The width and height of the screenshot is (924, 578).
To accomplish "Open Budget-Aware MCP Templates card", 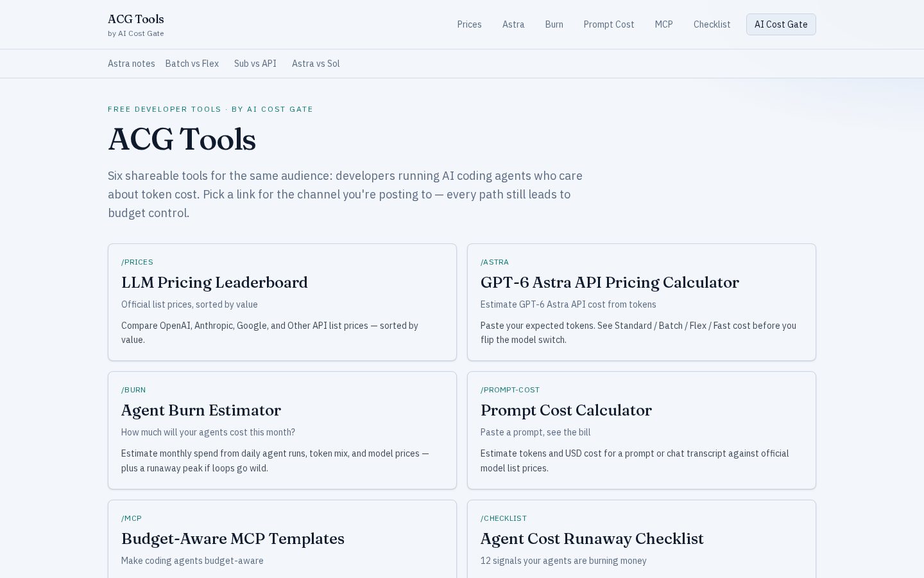I will (282, 539).
